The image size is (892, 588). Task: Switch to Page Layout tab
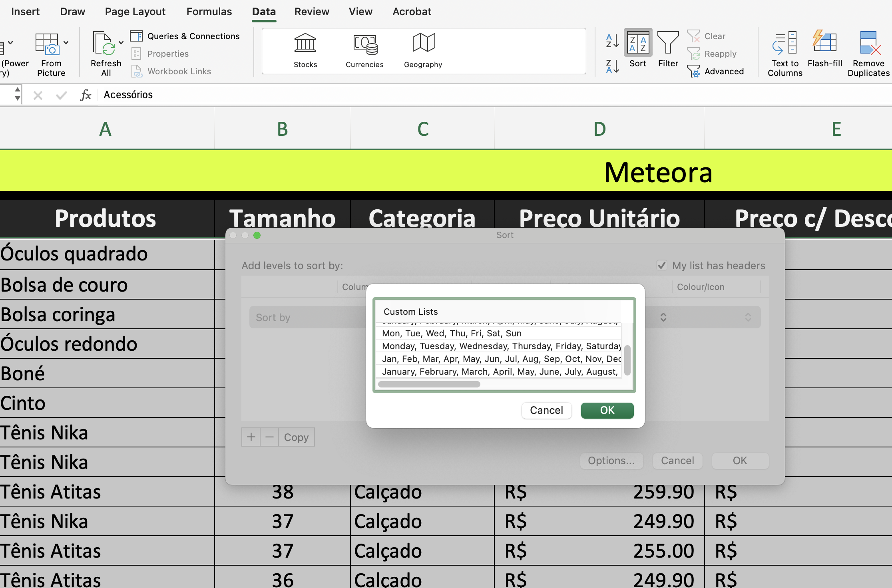click(x=135, y=12)
